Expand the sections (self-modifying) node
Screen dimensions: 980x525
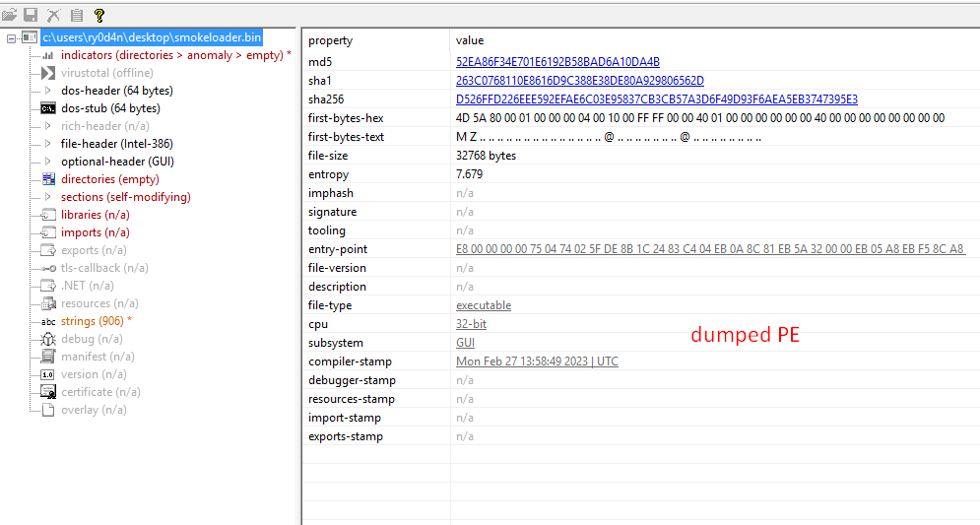pyautogui.click(x=48, y=197)
